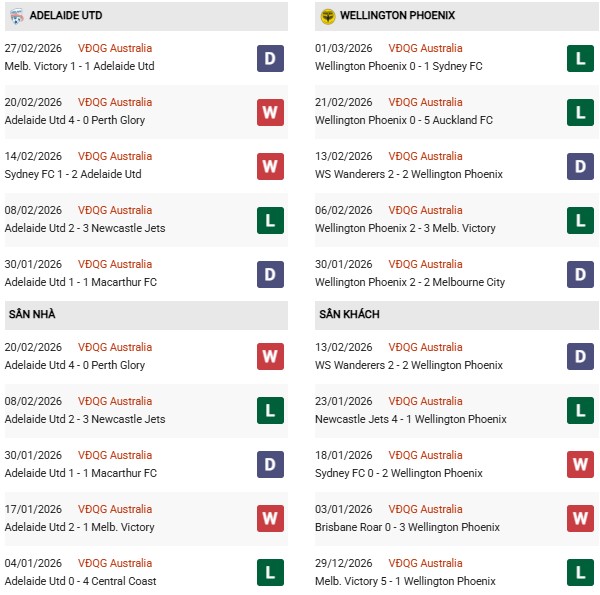This screenshot has height=595, width=600.
Task: Click the WELLINGTON PHOENIX team header
Action: tap(397, 16)
